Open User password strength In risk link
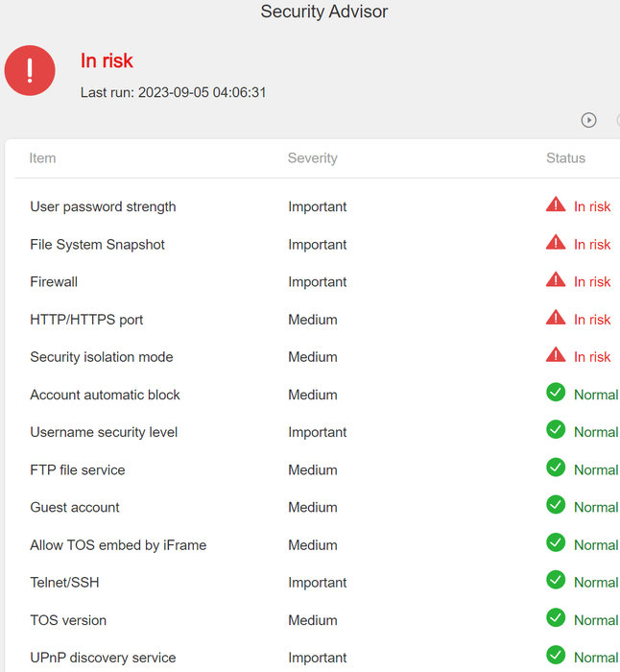Screen dimensions: 620x672 click(x=592, y=207)
